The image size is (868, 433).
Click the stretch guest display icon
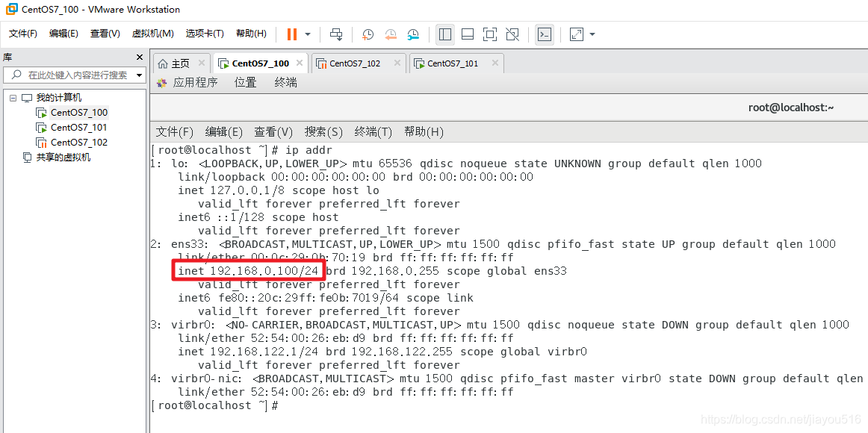577,34
